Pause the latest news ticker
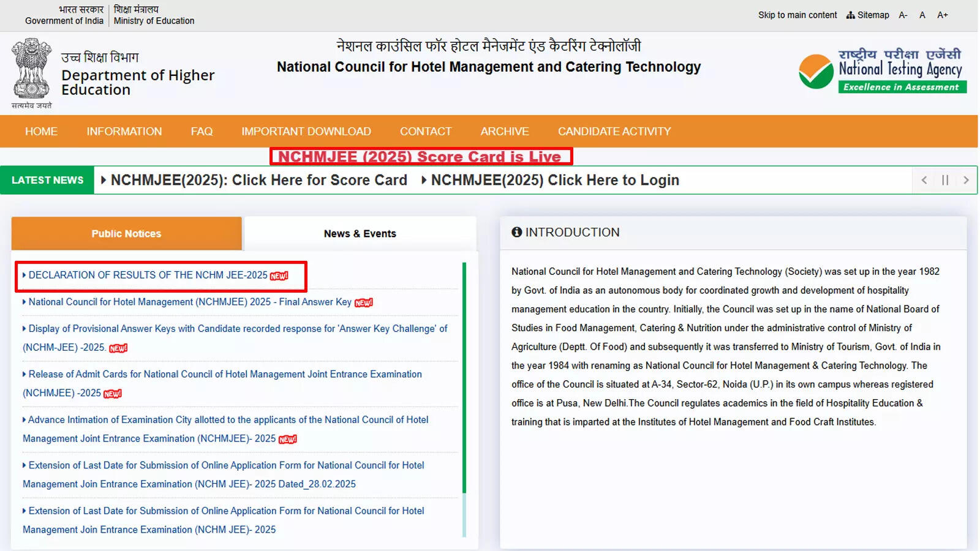 [x=945, y=180]
